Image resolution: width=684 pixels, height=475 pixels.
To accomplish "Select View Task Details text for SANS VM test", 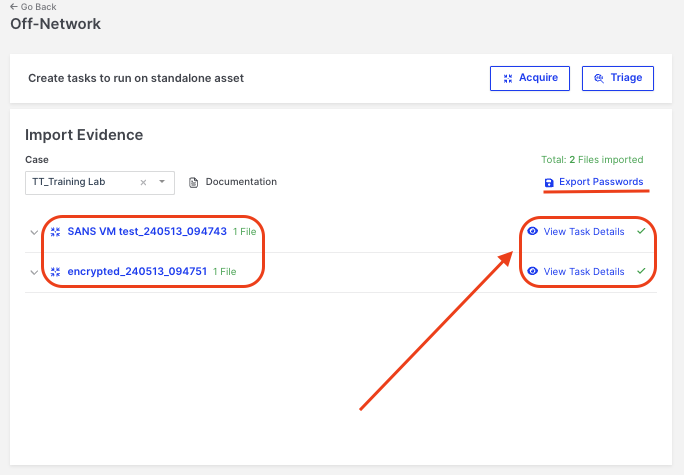I will click(584, 232).
